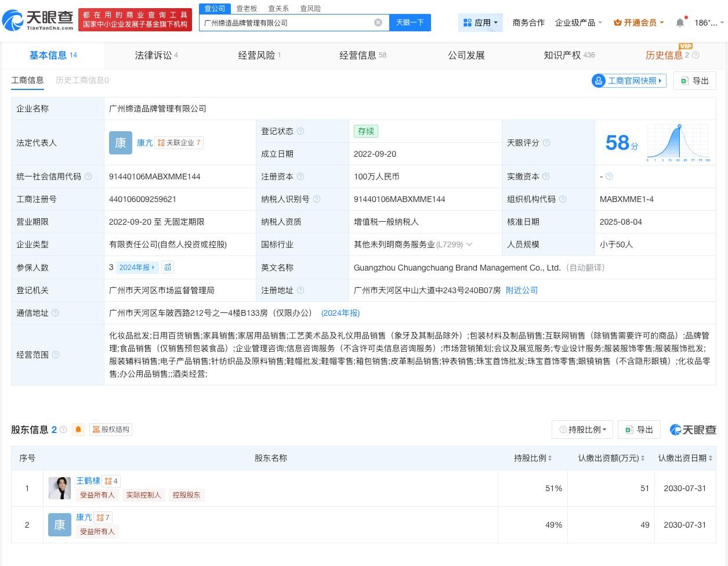Open the 法律诉讼 tab

tap(156, 55)
